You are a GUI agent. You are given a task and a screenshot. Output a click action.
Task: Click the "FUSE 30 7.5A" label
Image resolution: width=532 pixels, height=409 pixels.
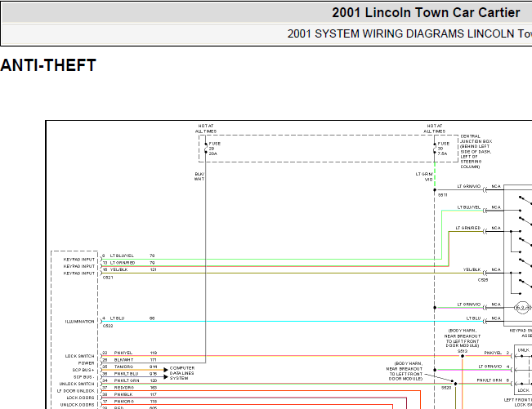443,149
